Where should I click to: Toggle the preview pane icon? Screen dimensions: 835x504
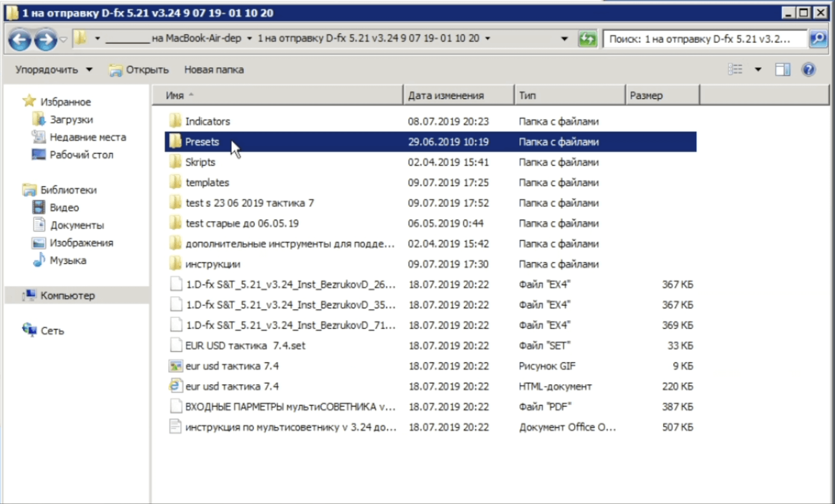coord(782,70)
